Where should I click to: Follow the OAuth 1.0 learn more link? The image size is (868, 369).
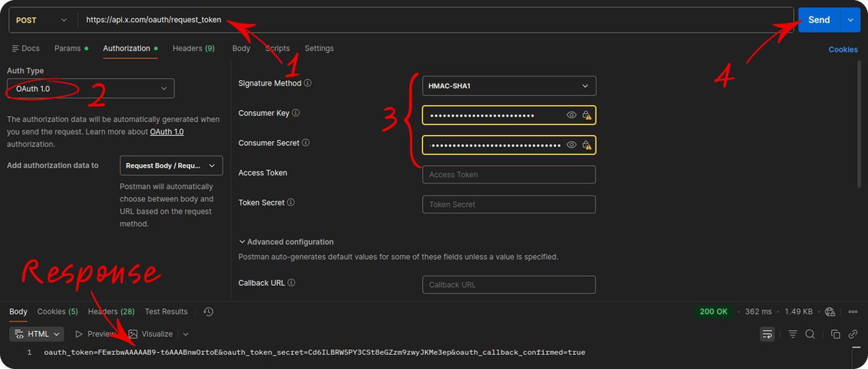point(166,132)
